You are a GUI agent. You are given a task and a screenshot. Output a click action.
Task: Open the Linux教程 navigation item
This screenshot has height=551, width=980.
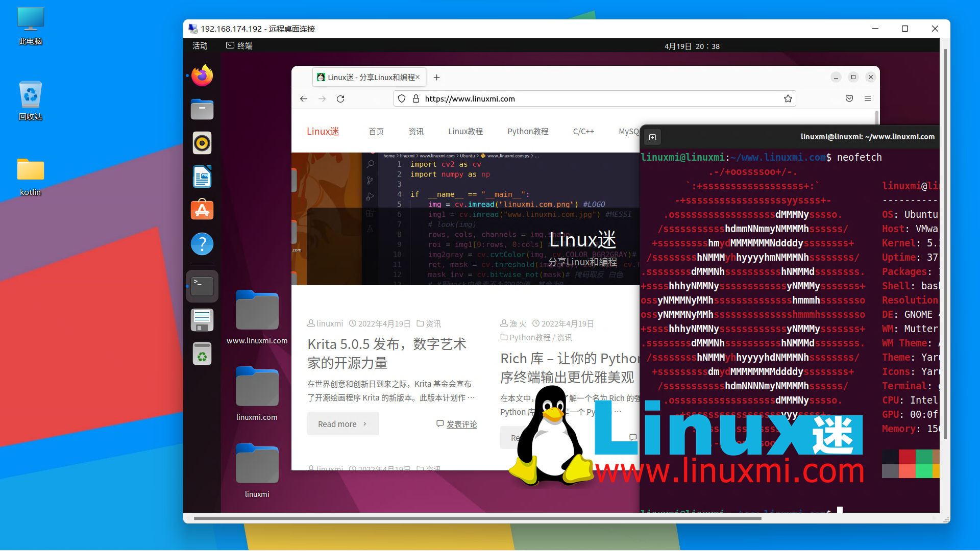pos(465,132)
